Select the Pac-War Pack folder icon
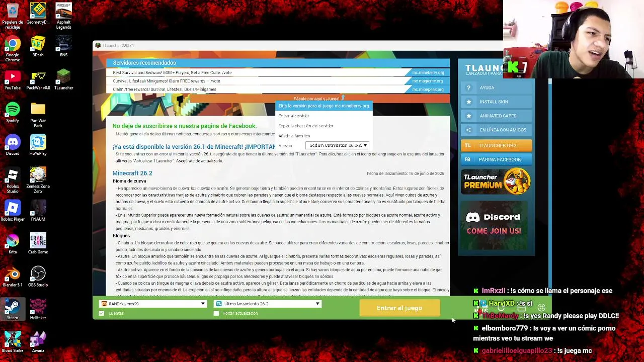This screenshot has height=362, width=644. click(x=38, y=115)
